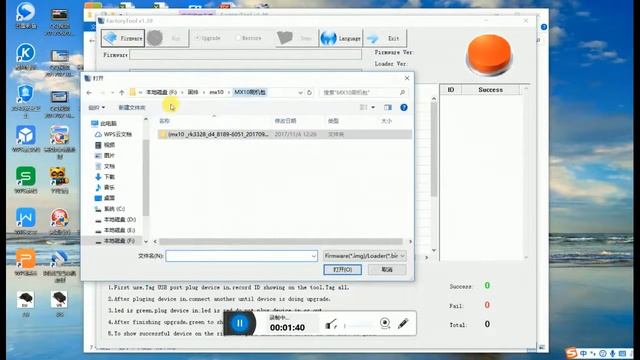Click the Firmware path field in FactoryTool
Viewport: 640px width, 360px height.
(245, 55)
